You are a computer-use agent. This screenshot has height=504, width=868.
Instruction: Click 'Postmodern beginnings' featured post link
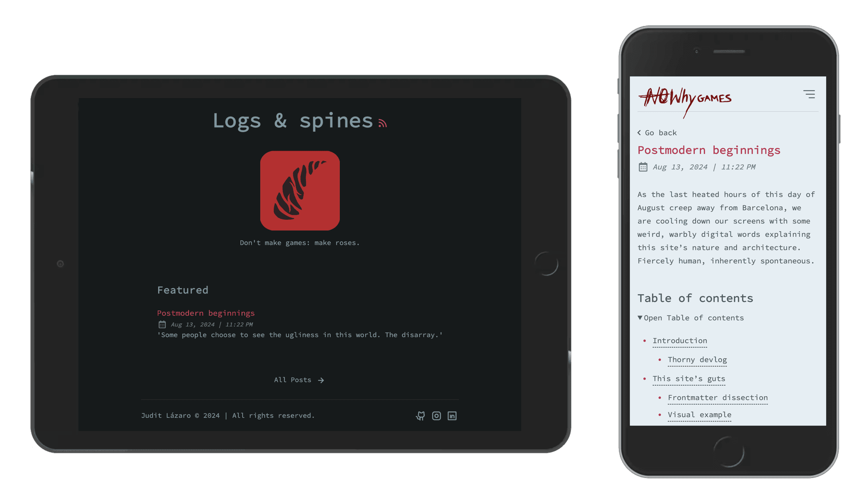click(206, 313)
